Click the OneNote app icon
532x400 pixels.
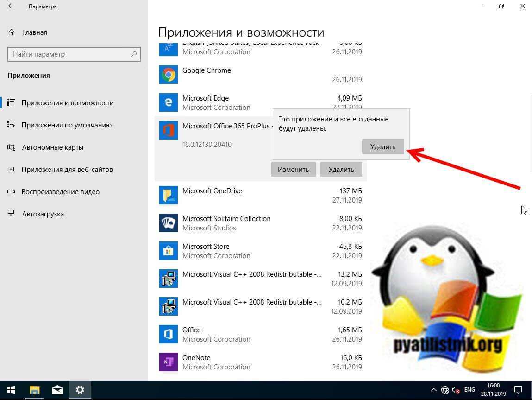pyautogui.click(x=168, y=362)
